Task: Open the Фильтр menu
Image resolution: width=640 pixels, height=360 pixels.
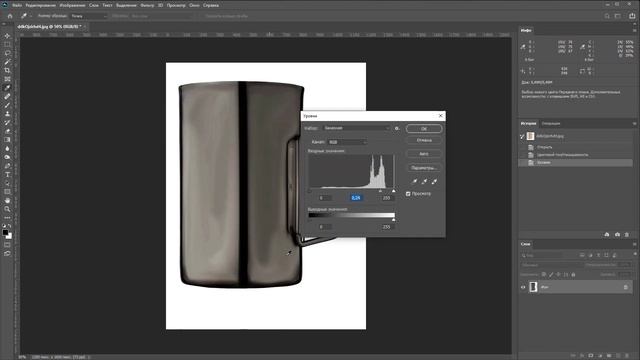Action: point(147,5)
